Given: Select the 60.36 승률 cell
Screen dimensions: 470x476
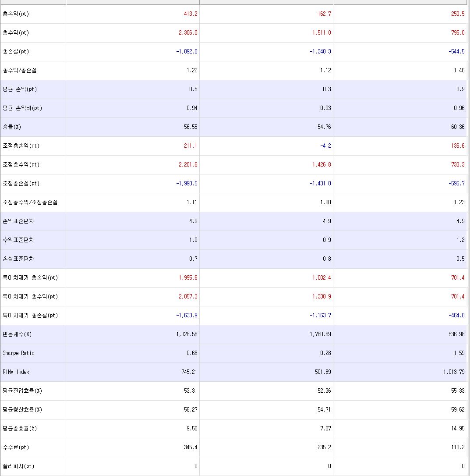Looking at the screenshot, I should coord(458,127).
